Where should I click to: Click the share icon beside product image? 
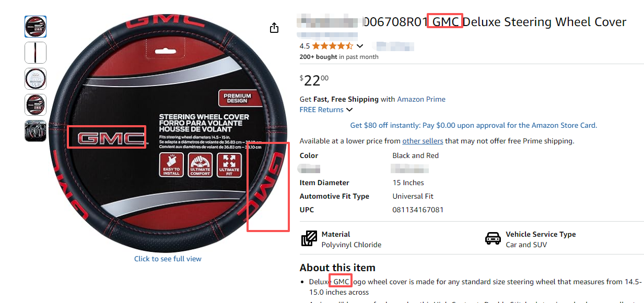274,28
